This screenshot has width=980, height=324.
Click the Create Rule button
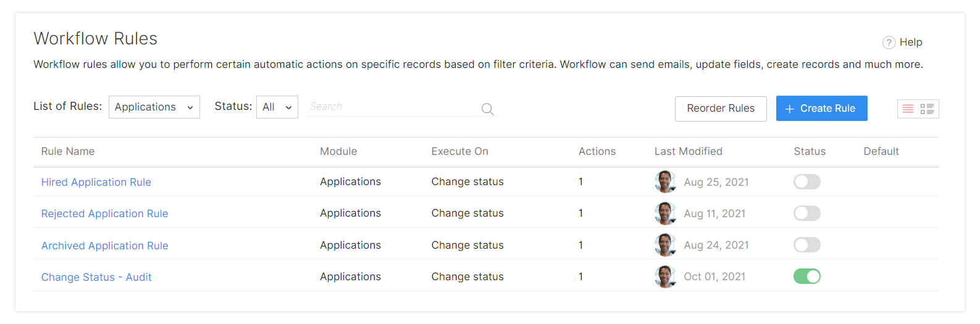[x=822, y=109]
